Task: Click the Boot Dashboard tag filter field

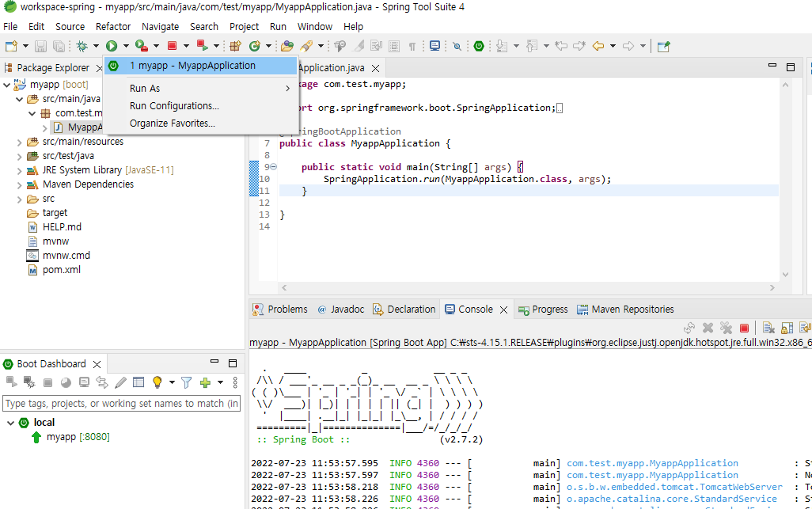Action: (x=122, y=404)
